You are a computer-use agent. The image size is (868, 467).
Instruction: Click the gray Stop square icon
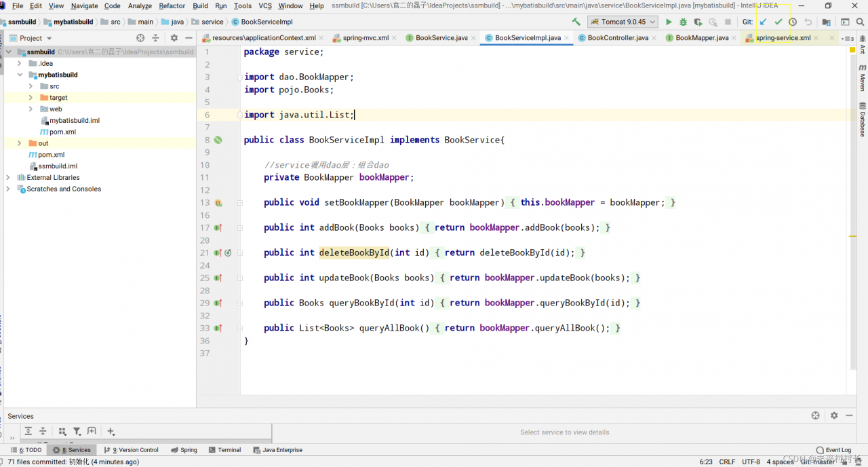point(728,22)
